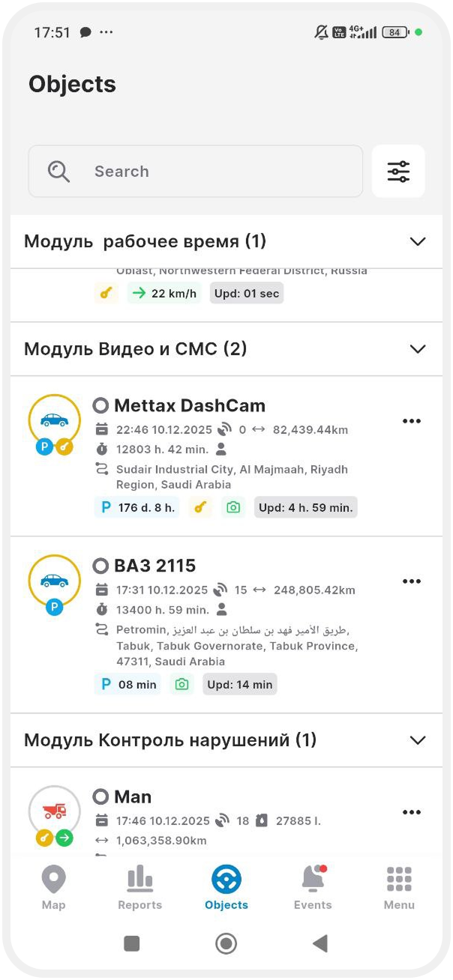Open the Events notifications tab
This screenshot has height=980, width=453.
313,888
